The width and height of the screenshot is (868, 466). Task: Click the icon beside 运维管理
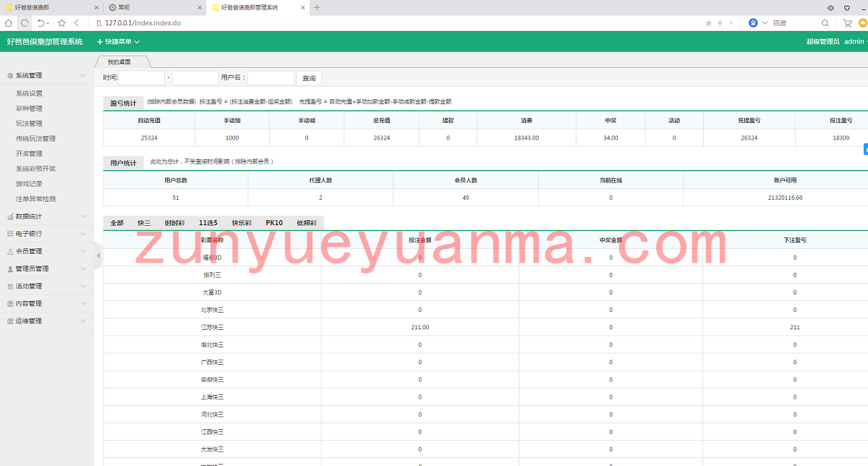click(x=10, y=321)
